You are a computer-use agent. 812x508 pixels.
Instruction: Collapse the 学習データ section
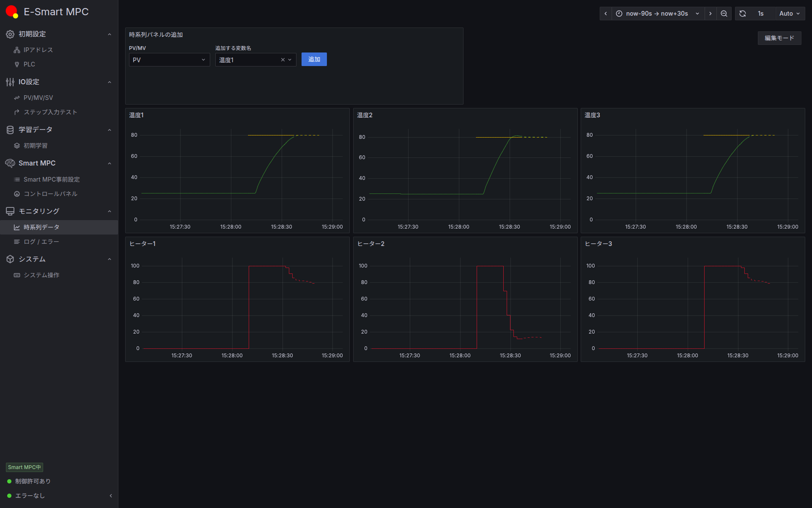[x=110, y=130]
